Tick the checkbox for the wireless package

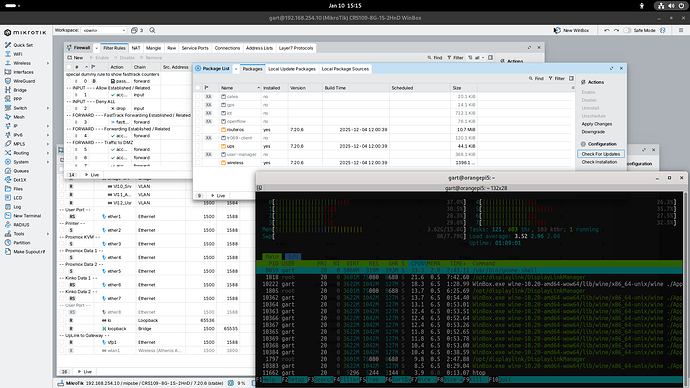[198, 163]
